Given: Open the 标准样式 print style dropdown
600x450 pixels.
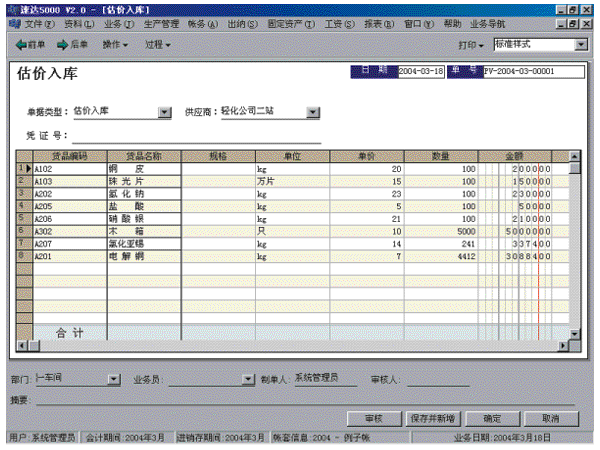Looking at the screenshot, I should pyautogui.click(x=582, y=45).
